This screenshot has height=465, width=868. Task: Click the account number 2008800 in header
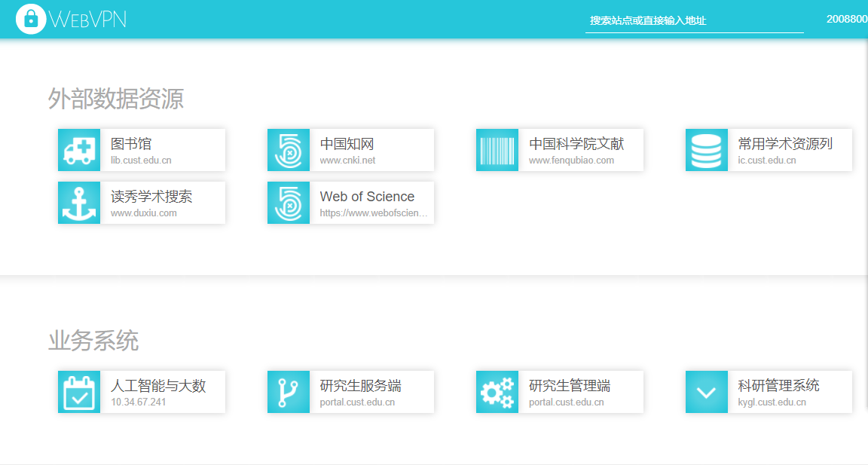click(847, 20)
